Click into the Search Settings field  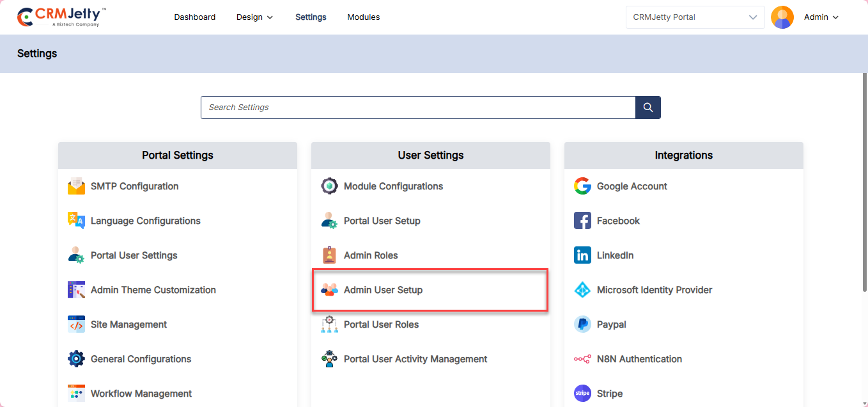[417, 108]
